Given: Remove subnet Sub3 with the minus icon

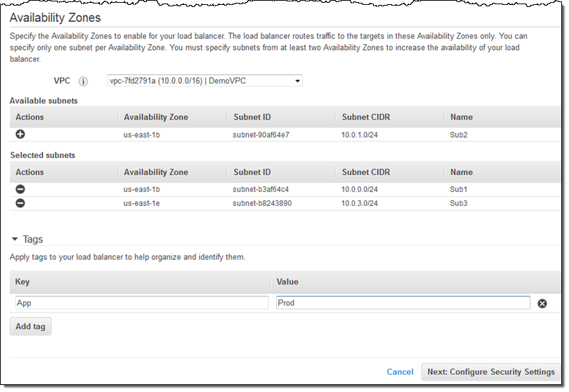Looking at the screenshot, I should pos(20,203).
